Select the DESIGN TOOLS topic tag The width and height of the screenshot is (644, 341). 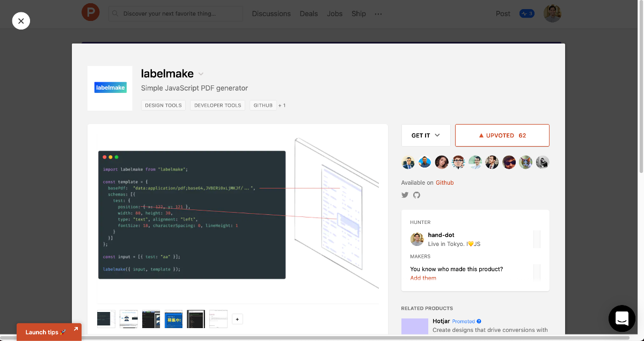(163, 105)
